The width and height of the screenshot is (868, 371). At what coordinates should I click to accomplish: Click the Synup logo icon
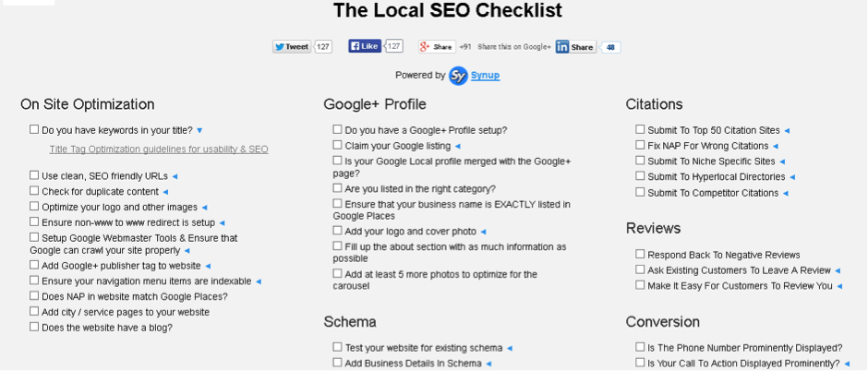click(458, 76)
